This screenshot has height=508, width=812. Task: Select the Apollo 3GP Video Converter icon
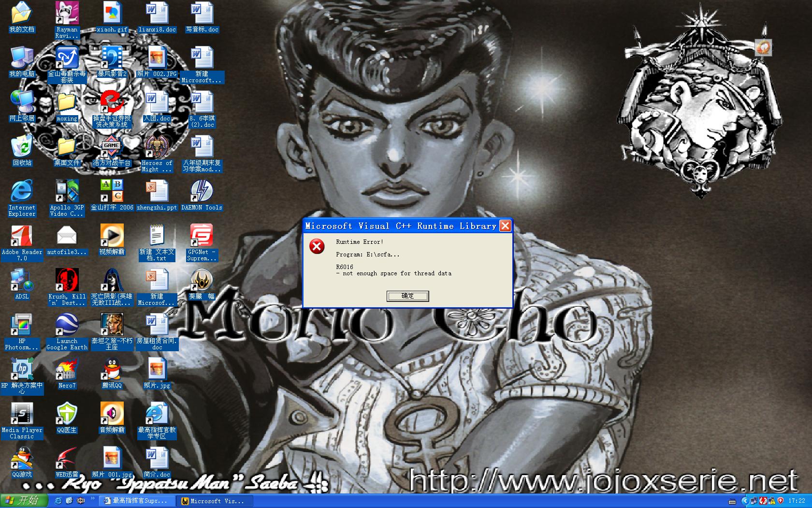tap(67, 198)
